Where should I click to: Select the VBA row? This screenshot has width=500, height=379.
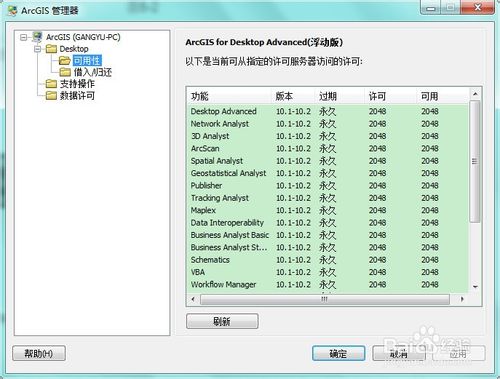[328, 272]
